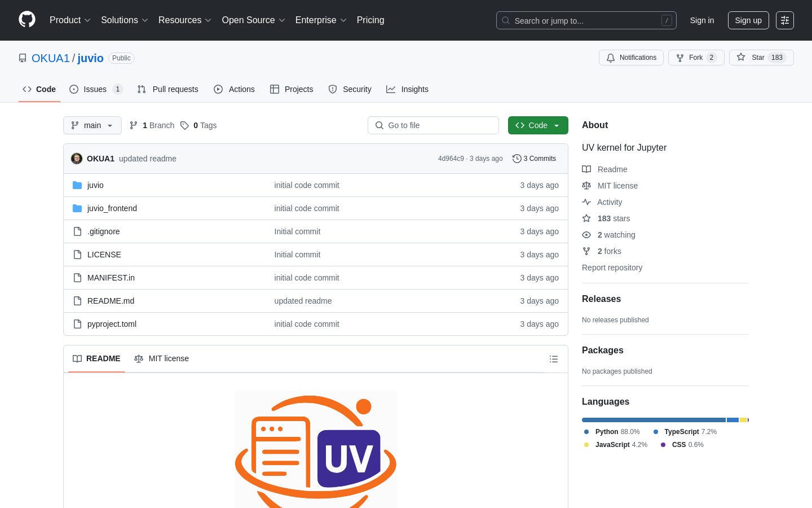This screenshot has height=508, width=812.
Task: Click the Juvio UV logo image
Action: tap(316, 450)
